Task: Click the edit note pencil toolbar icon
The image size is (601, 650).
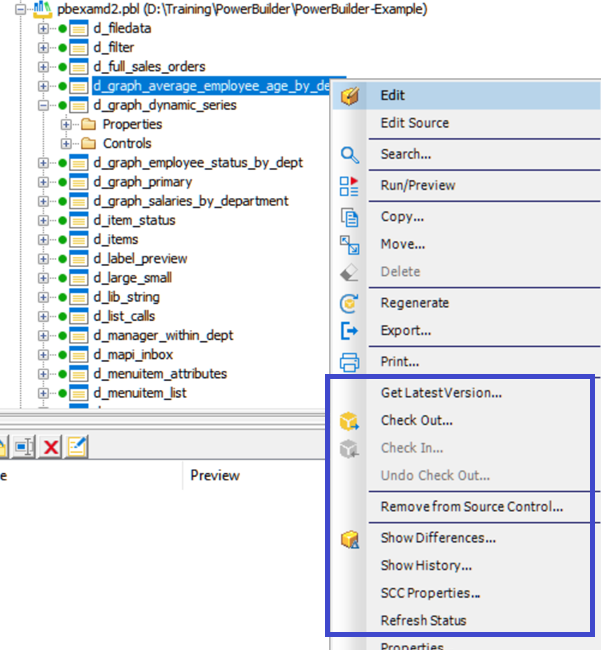Action: tap(77, 447)
